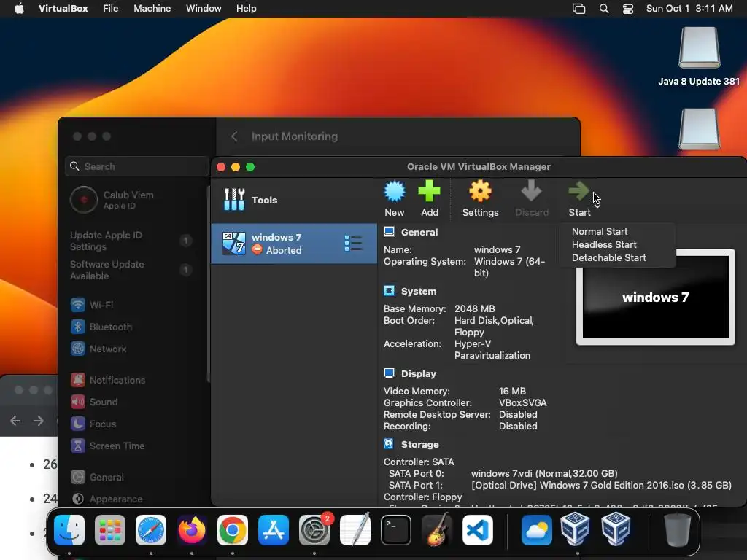The width and height of the screenshot is (747, 560).
Task: Open Update Apple ID Settings in sidebar
Action: [131, 241]
